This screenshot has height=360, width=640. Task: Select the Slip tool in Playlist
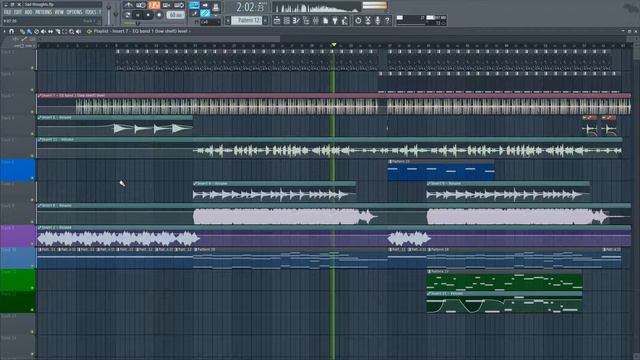point(50,31)
